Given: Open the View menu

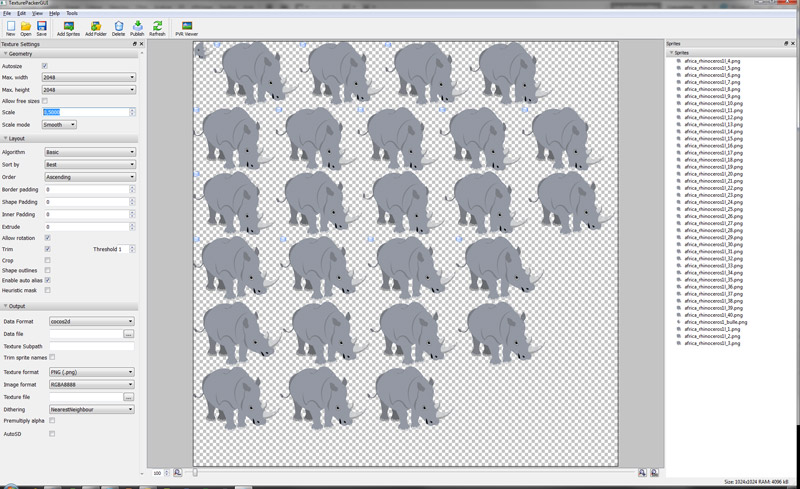Looking at the screenshot, I should click(37, 13).
